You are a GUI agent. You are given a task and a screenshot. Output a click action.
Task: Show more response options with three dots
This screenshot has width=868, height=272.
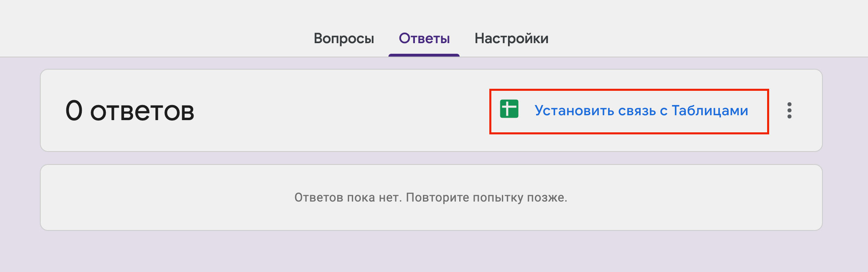pyautogui.click(x=789, y=110)
